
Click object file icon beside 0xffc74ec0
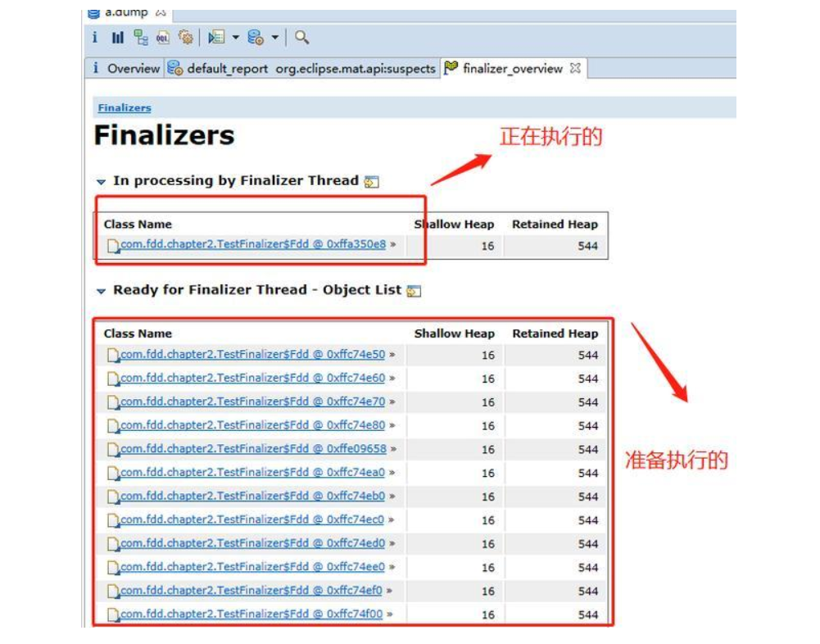point(113,520)
